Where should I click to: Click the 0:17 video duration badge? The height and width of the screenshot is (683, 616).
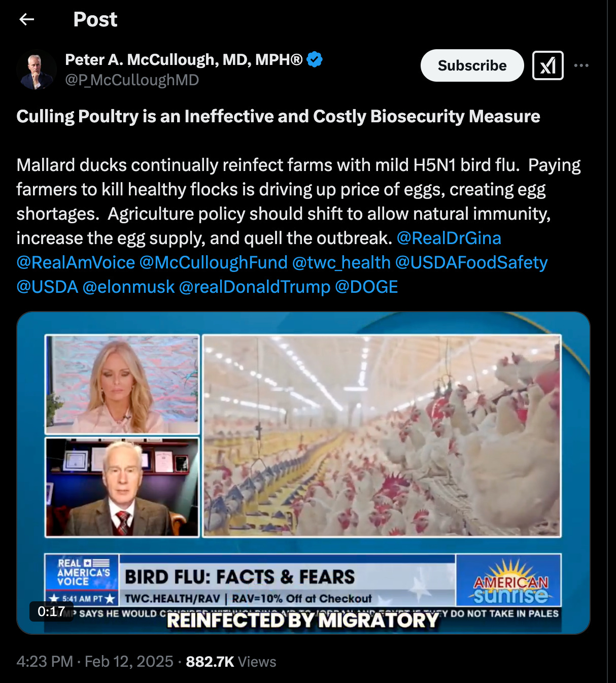coord(51,611)
